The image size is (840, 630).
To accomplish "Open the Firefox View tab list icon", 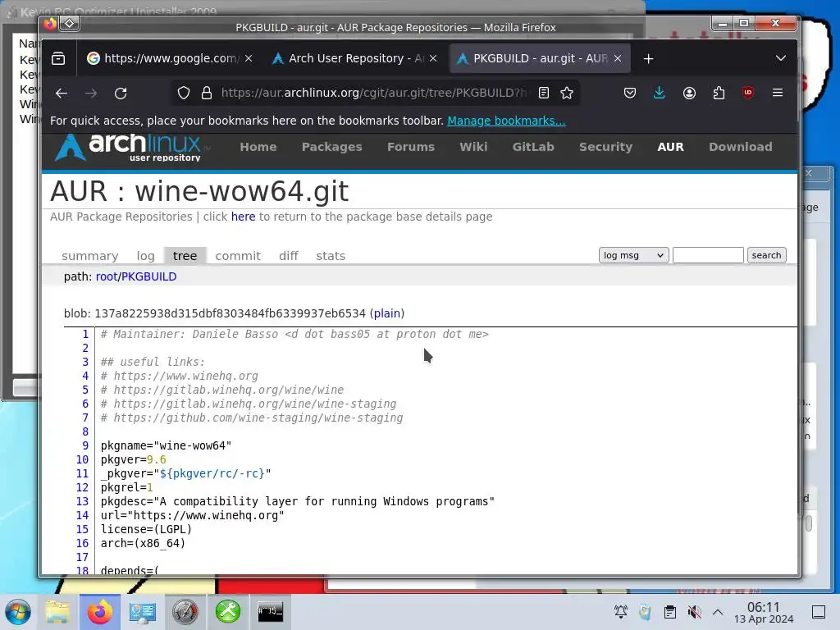I will pos(58,58).
